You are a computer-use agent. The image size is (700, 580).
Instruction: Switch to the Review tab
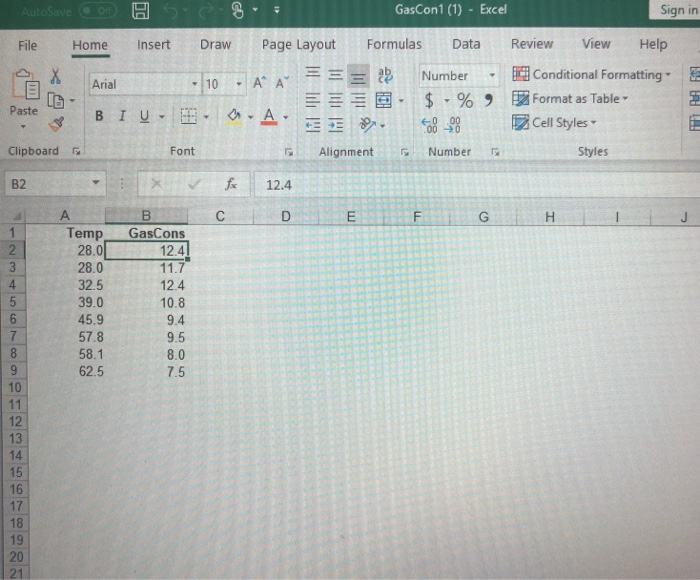click(x=532, y=44)
